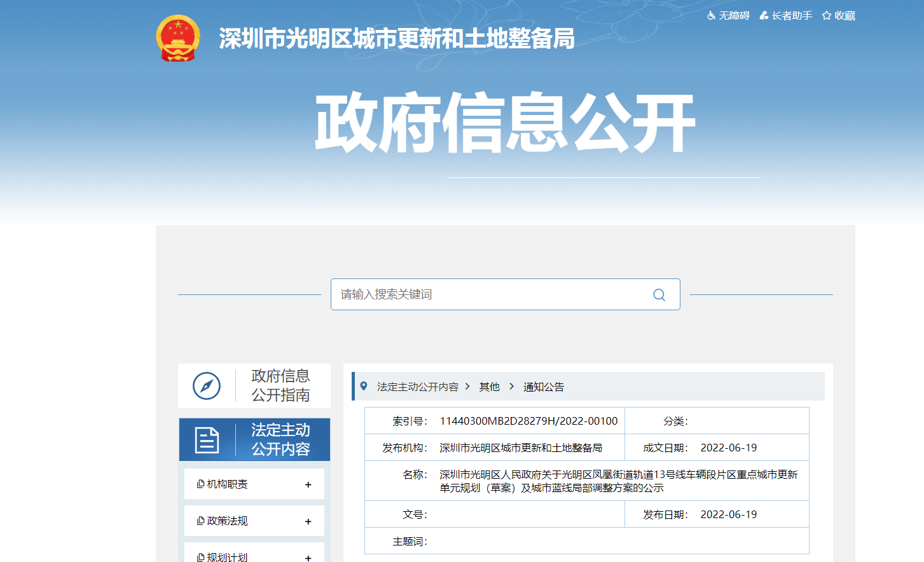Select the 法定主动公开内容 sidebar tab
This screenshot has height=562, width=924.
pyautogui.click(x=280, y=440)
